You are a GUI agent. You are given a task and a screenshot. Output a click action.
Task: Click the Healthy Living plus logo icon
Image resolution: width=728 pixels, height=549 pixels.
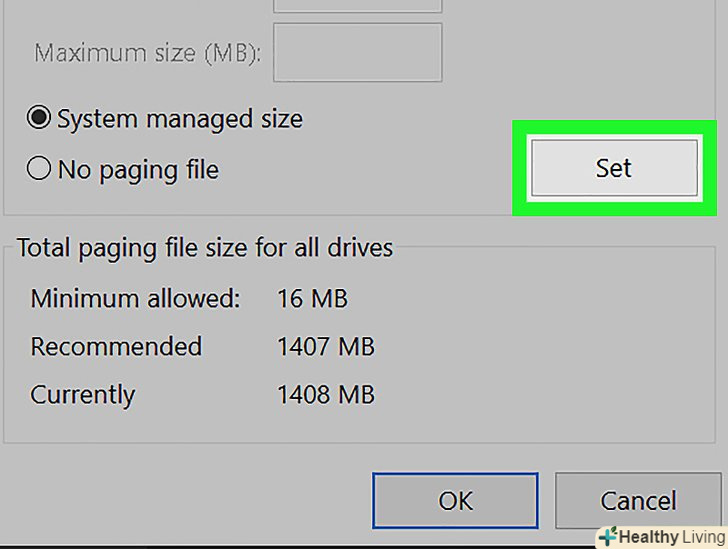[606, 536]
